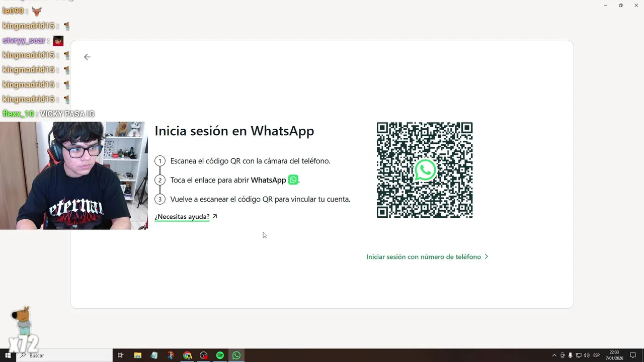
Task: Click the streamer webcam overlay
Action: (x=74, y=175)
